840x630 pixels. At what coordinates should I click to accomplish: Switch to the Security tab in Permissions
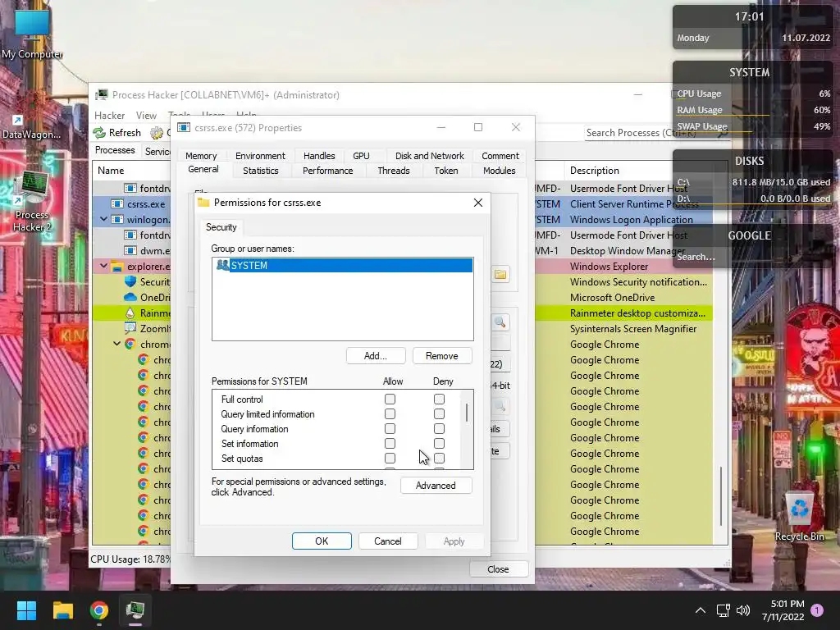coord(221,227)
